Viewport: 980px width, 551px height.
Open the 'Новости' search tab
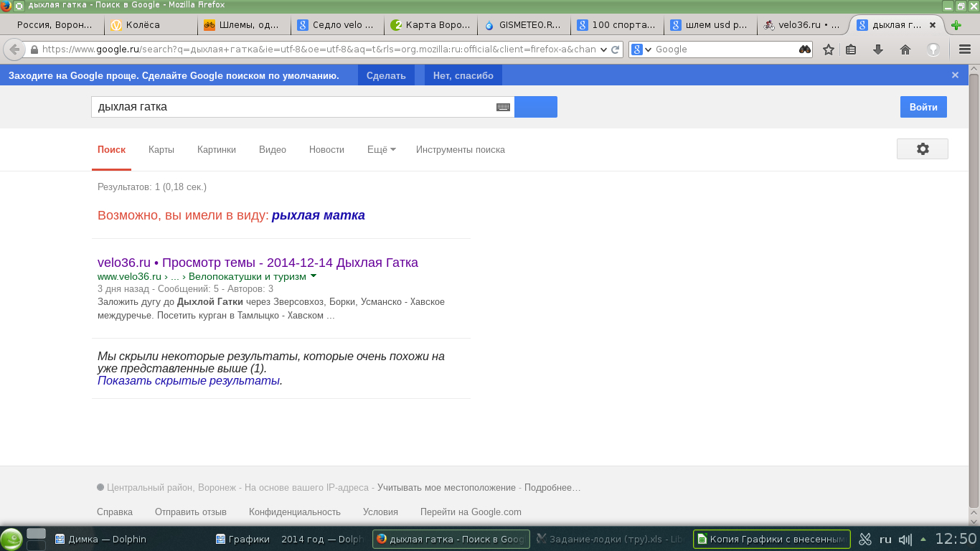(x=326, y=150)
